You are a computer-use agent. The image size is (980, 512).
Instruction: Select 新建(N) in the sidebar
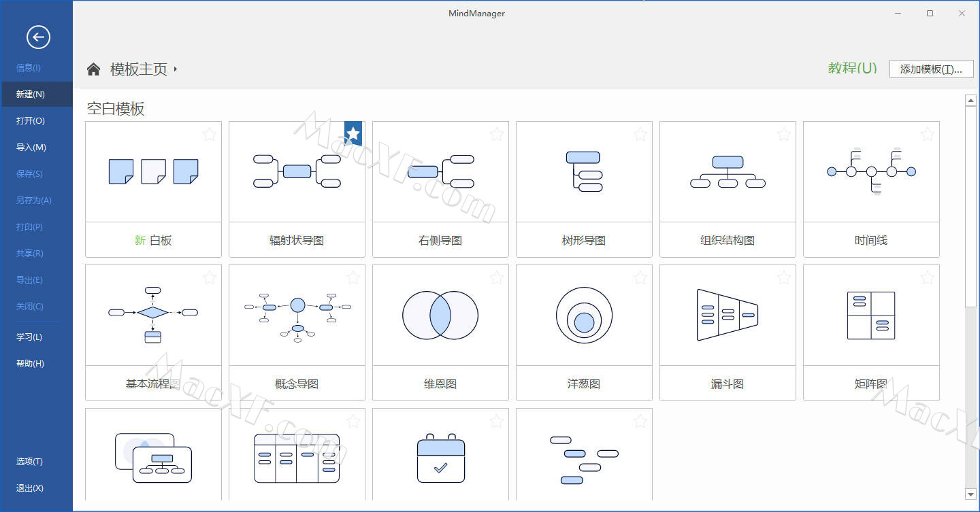pos(36,95)
